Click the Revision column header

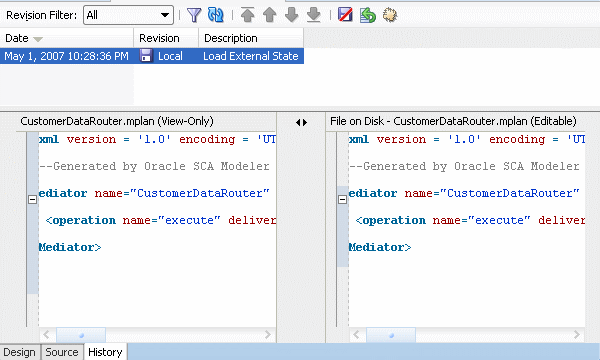(x=166, y=38)
